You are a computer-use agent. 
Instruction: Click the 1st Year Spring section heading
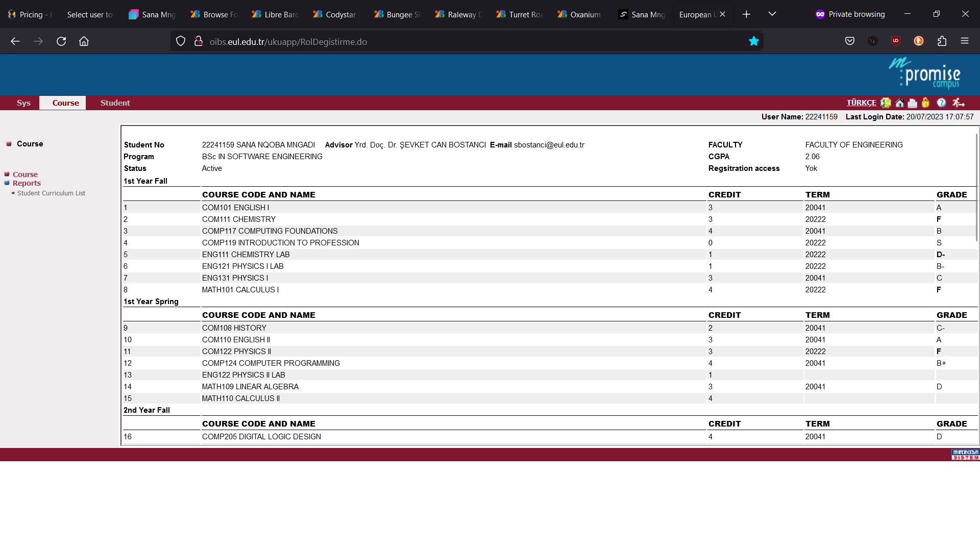[x=151, y=302]
